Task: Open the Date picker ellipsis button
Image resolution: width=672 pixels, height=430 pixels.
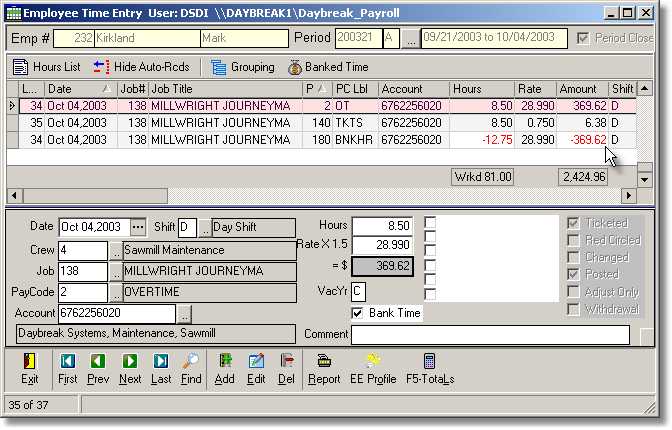Action: pos(138,227)
